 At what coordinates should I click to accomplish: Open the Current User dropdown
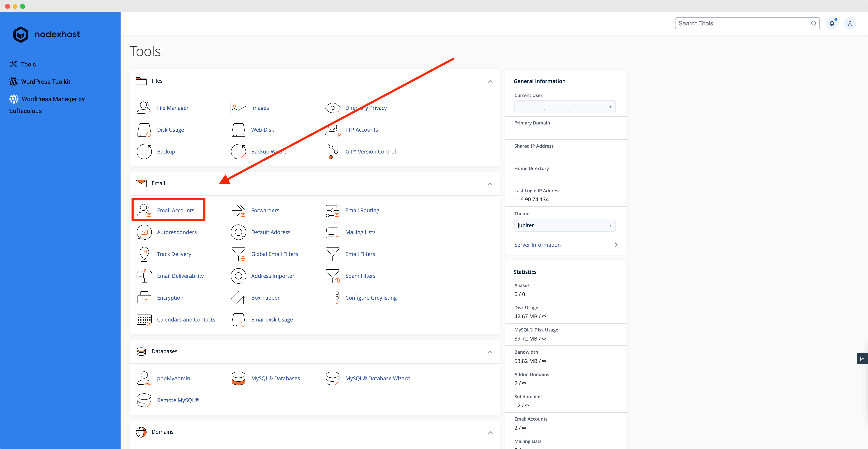[x=565, y=107]
